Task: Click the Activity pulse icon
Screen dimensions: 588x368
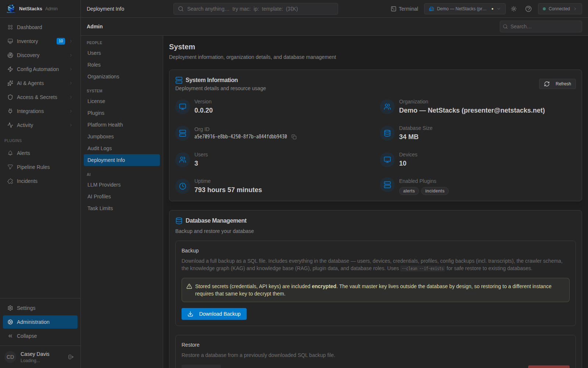Action: [10, 125]
